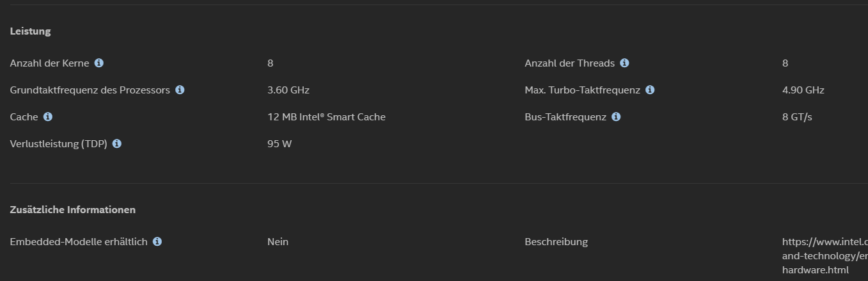
Task: Show info for Embedded-Modelle erhältlich
Action: [157, 241]
